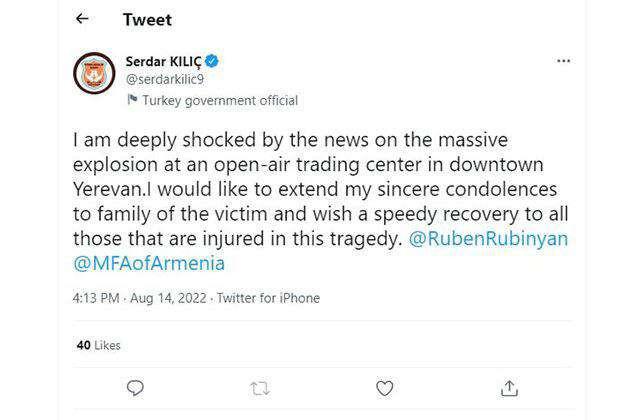This screenshot has height=420, width=640.
Task: Click the government official flag icon
Action: click(x=132, y=100)
